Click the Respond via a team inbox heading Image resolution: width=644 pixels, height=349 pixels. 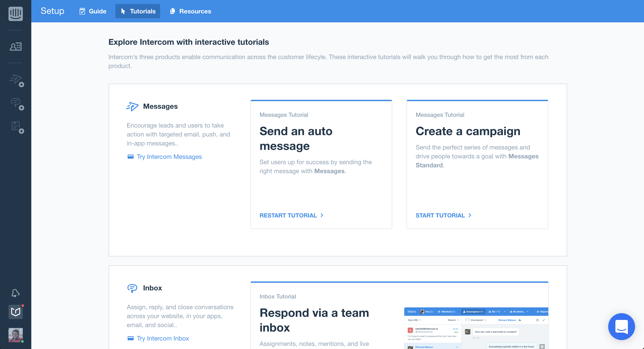pyautogui.click(x=314, y=320)
